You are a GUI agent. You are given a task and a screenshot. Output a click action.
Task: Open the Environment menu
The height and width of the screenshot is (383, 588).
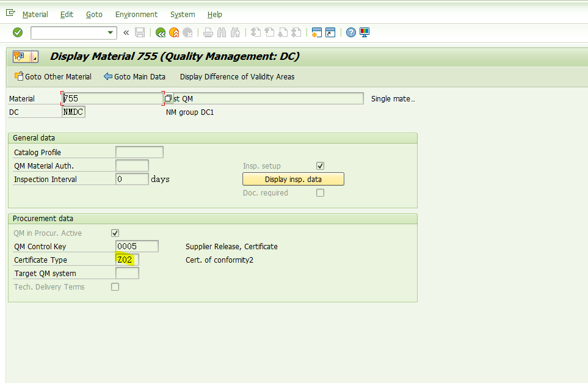pyautogui.click(x=136, y=14)
